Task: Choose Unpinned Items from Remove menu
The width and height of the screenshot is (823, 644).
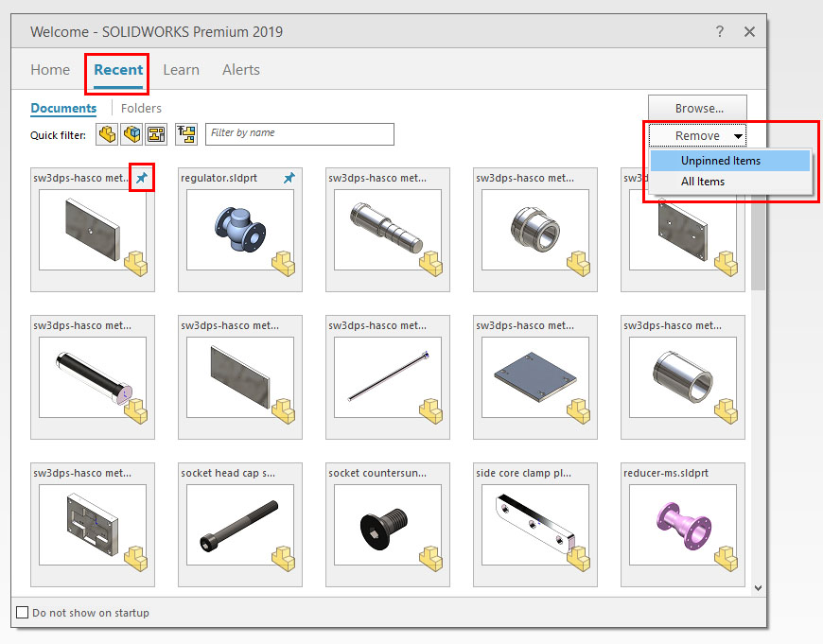Action: 730,161
